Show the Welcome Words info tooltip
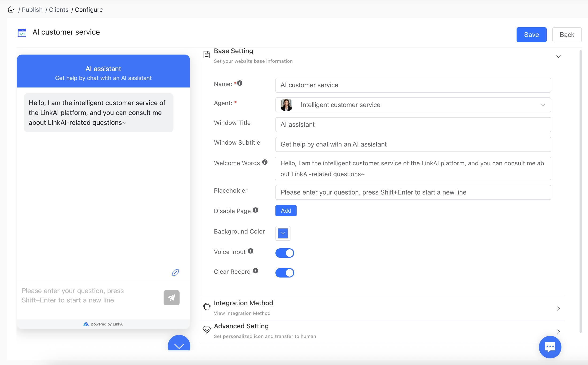 265,162
